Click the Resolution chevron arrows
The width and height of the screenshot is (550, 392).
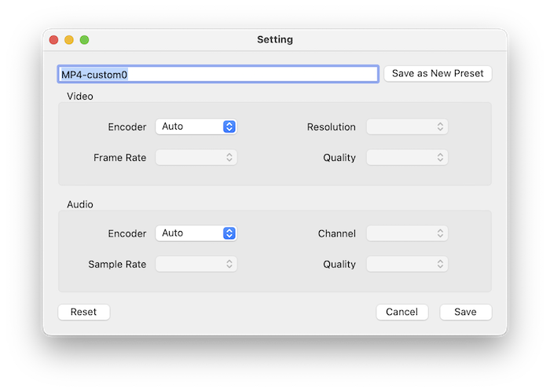pos(440,126)
